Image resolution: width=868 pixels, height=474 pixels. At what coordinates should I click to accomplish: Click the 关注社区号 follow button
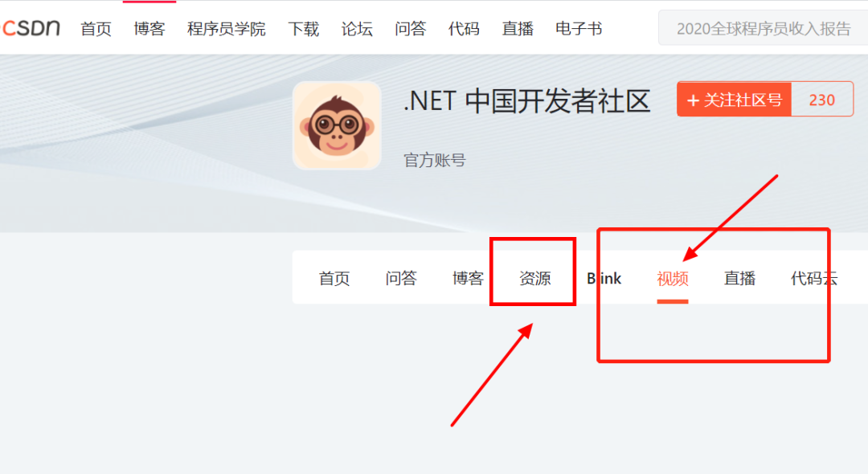click(x=735, y=100)
